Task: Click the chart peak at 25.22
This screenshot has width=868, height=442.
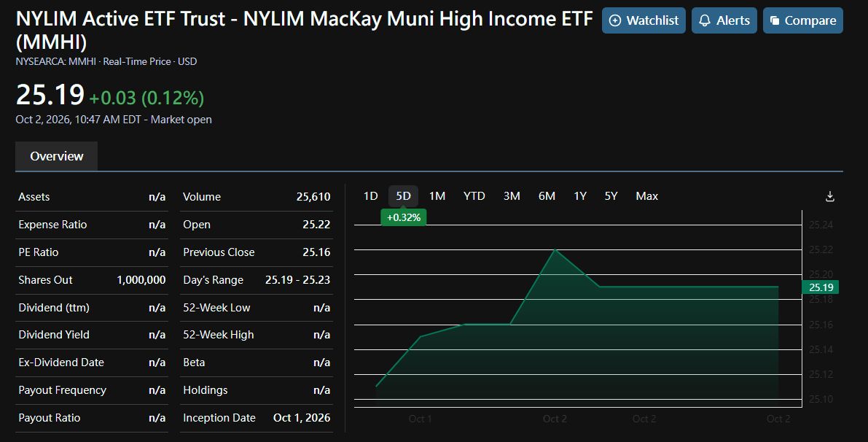Action: (555, 249)
